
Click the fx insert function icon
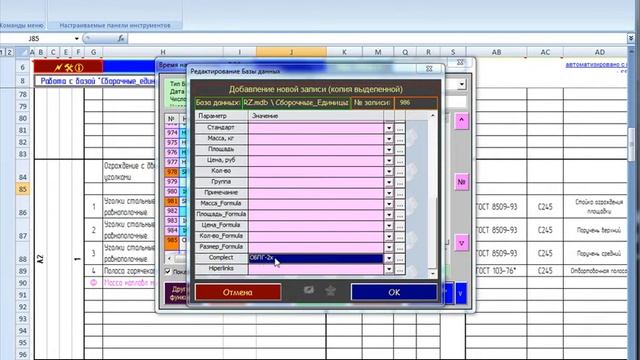click(x=121, y=38)
